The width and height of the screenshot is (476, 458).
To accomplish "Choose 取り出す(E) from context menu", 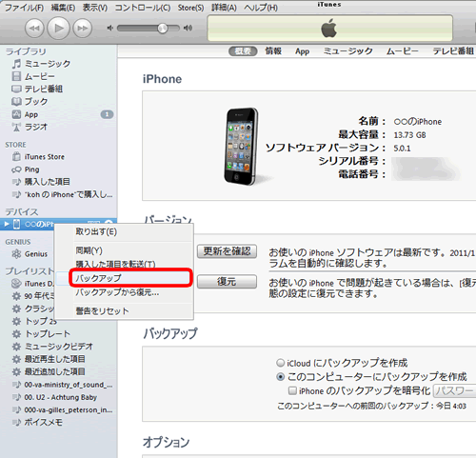I will pos(125,232).
